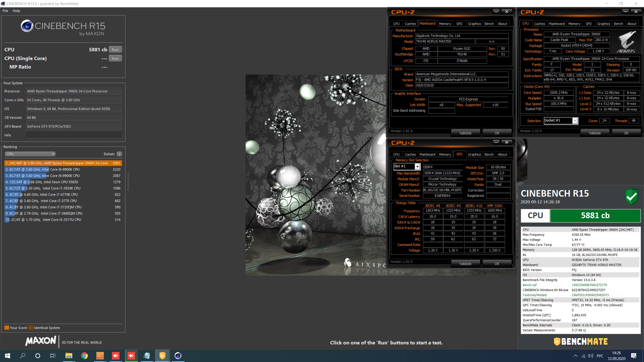Screen dimensions: 644x362
Task: Open About tab in Mainboard CPU-Z window
Action: [x=502, y=24]
